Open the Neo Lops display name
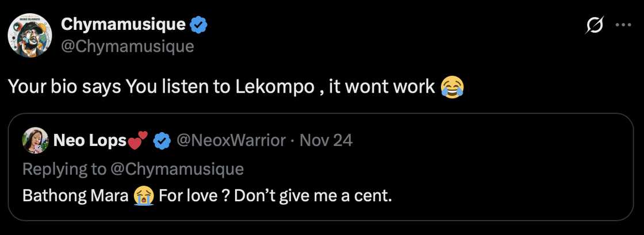The width and height of the screenshot is (644, 235). tap(89, 140)
